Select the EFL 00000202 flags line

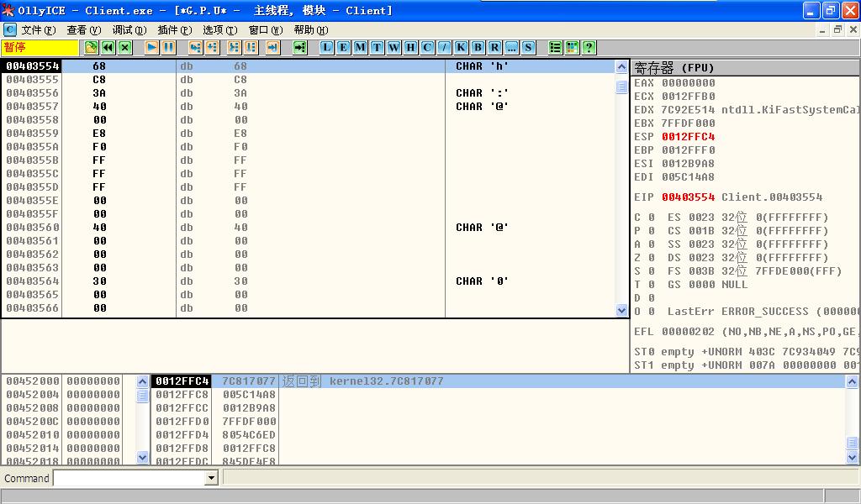pyautogui.click(x=747, y=332)
